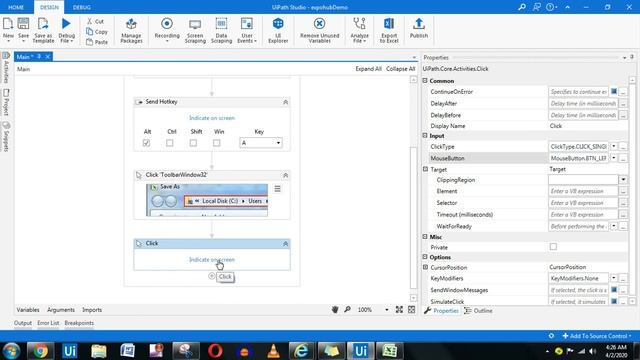Open the Arguments panel tab

pos(61,310)
